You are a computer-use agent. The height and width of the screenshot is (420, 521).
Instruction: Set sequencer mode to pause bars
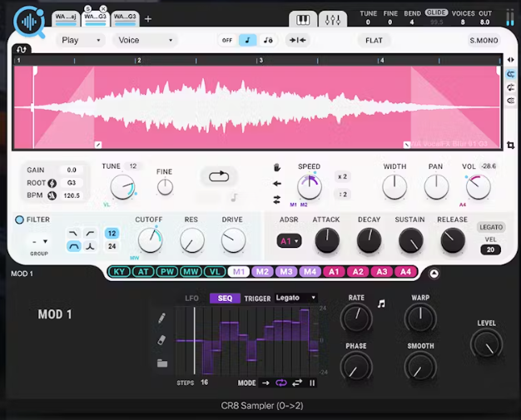312,383
